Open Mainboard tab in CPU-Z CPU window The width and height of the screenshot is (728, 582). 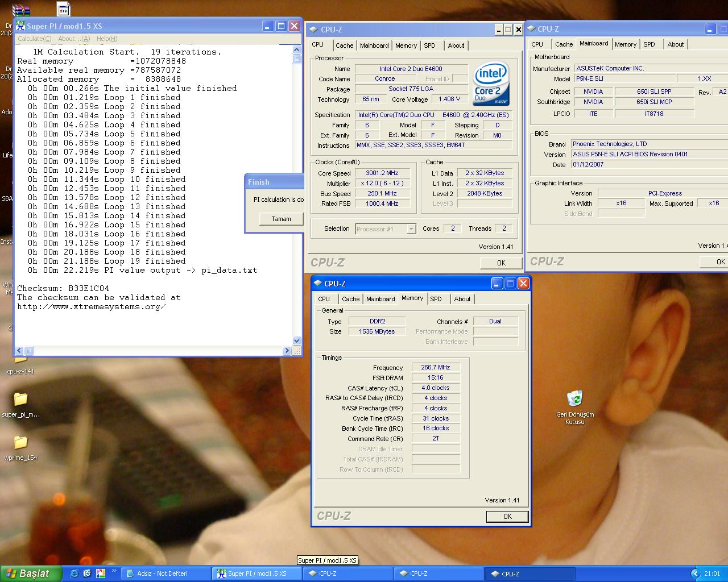pyautogui.click(x=374, y=45)
